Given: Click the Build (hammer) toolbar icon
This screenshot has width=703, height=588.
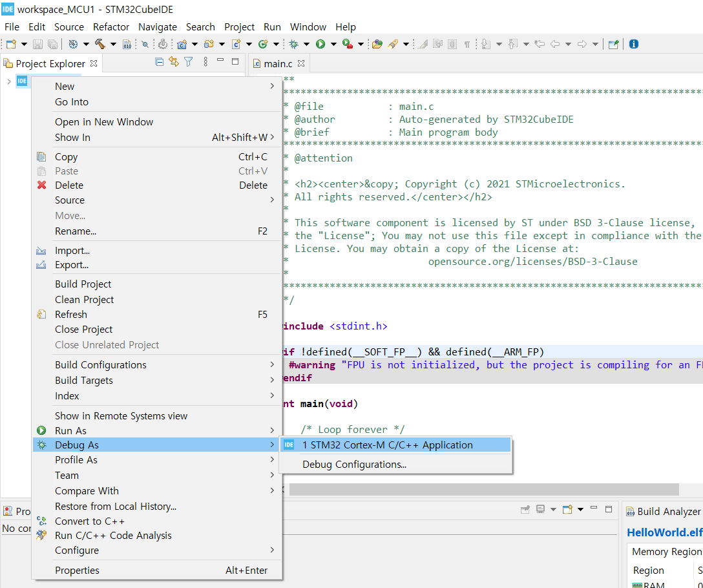Looking at the screenshot, I should [x=100, y=44].
